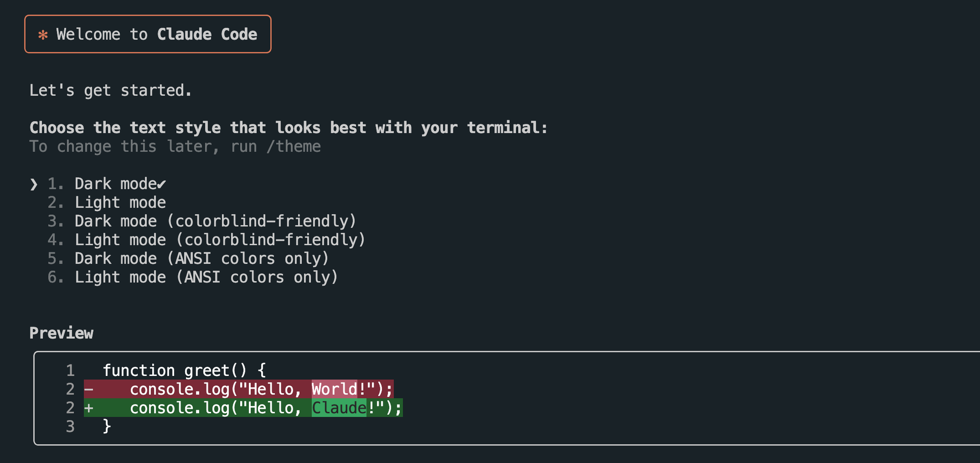The image size is (980, 463).
Task: Click the function greet() code line
Action: (x=184, y=371)
